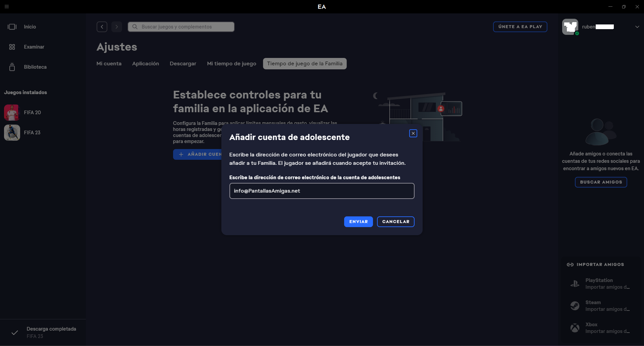This screenshot has height=346, width=644.
Task: Click the BUSCAR AMIGOS button
Action: (x=601, y=182)
